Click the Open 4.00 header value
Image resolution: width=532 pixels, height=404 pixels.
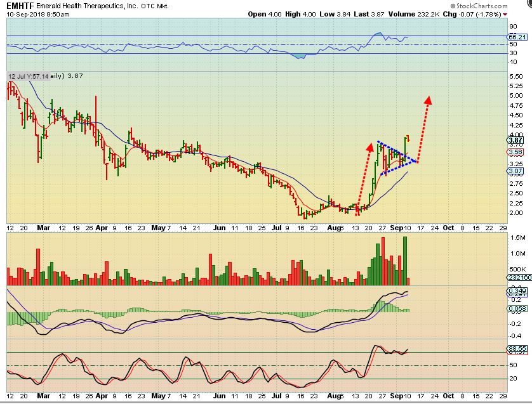[265, 14]
